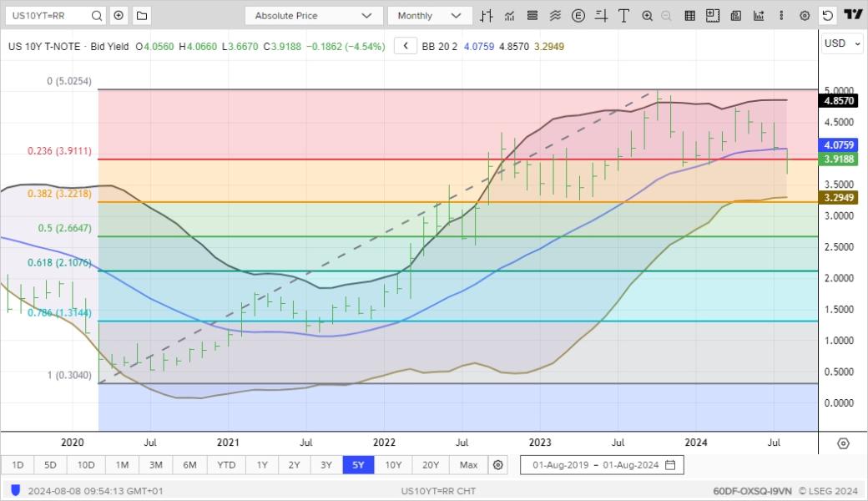868x501 pixels.
Task: Click the blue 4.0759 price tag
Action: point(839,145)
